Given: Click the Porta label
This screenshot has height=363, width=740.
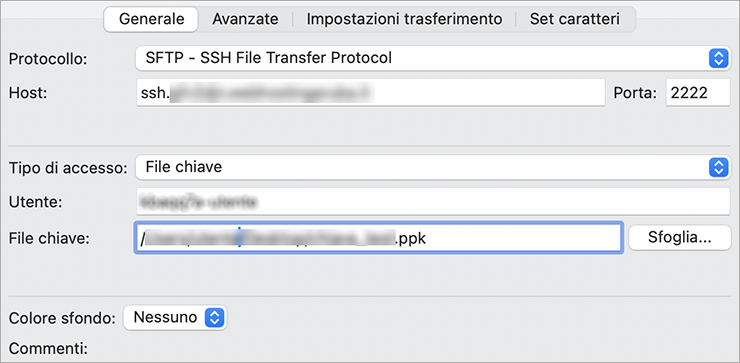Looking at the screenshot, I should point(635,93).
